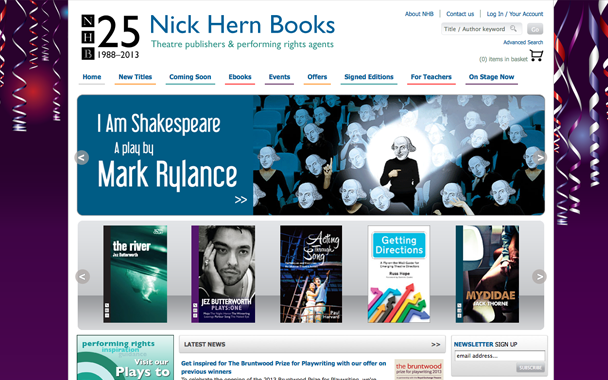
Task: Click the Shakespeare audience banner illustration
Action: tap(399, 155)
